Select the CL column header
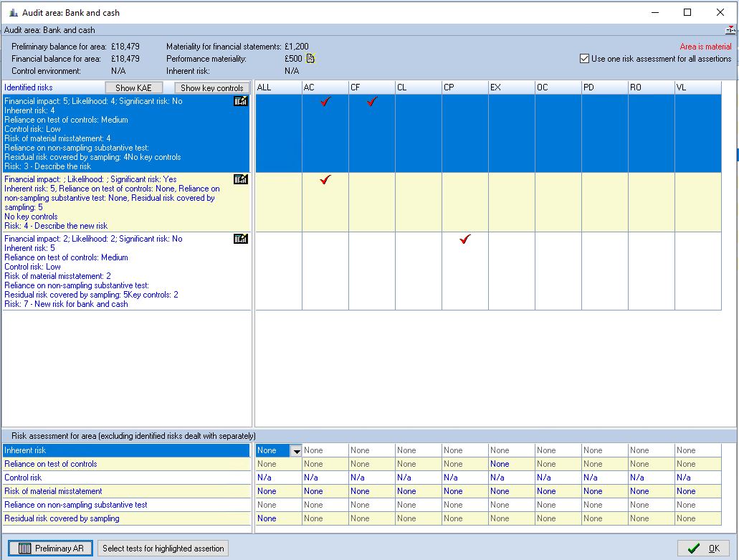This screenshot has width=739, height=560. [x=419, y=87]
